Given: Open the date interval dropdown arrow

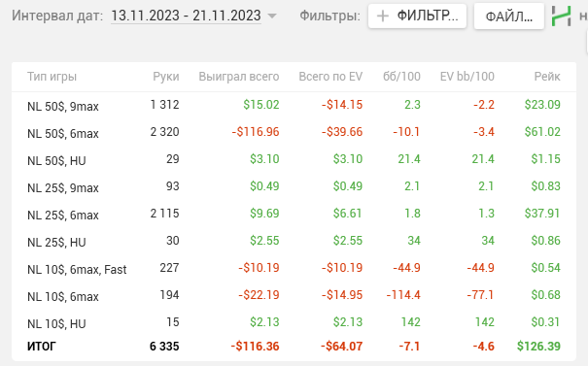Looking at the screenshot, I should click(272, 17).
